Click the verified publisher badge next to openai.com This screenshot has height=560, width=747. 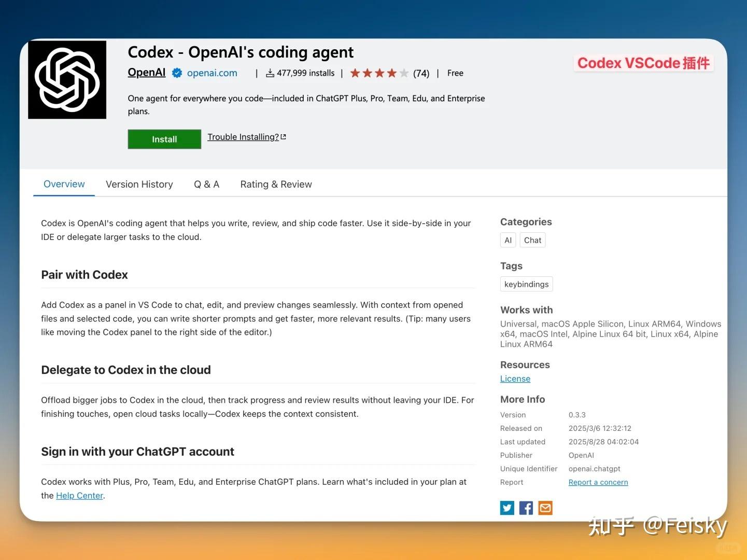click(176, 73)
